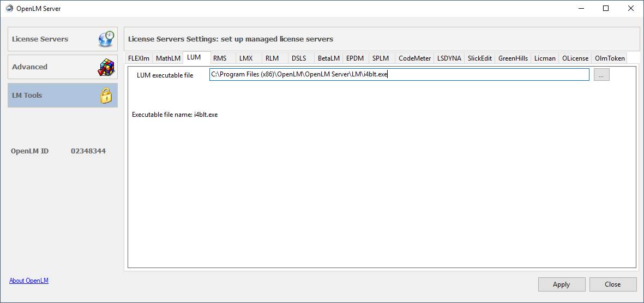This screenshot has width=644, height=303.
Task: Select the LSDYNA tab
Action: point(449,58)
